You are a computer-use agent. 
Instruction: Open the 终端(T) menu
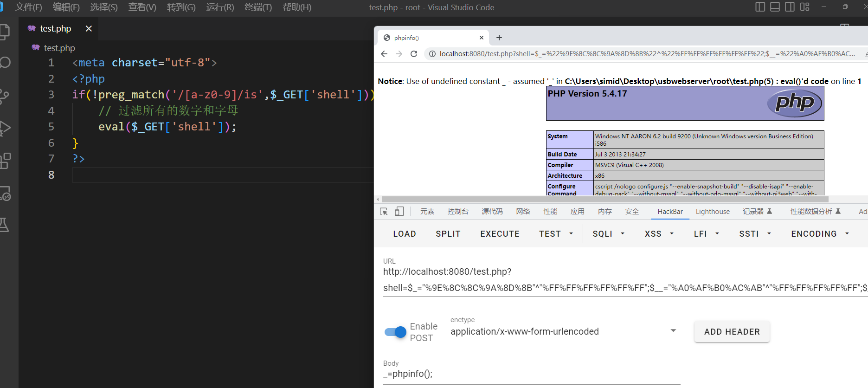coord(258,7)
